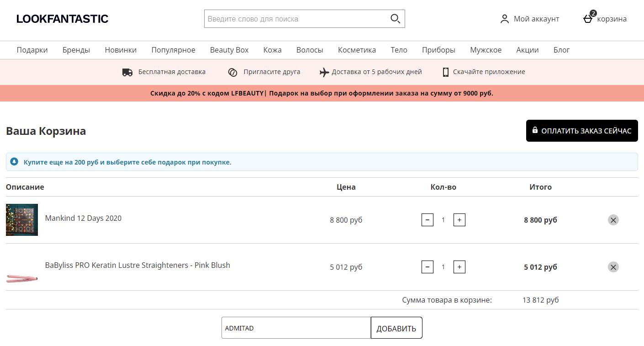Focus the search input field

pyautogui.click(x=296, y=19)
